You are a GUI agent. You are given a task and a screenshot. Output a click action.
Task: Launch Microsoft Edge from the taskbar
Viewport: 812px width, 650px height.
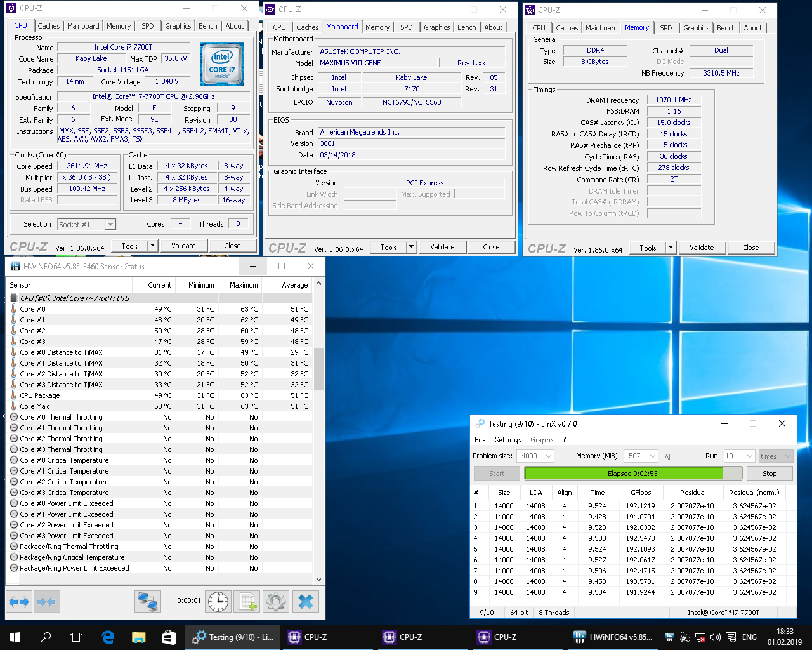click(108, 637)
